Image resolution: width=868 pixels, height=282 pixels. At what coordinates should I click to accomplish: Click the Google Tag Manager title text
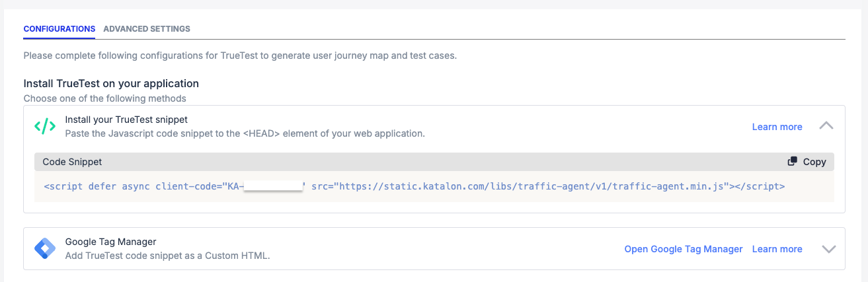[x=110, y=242]
